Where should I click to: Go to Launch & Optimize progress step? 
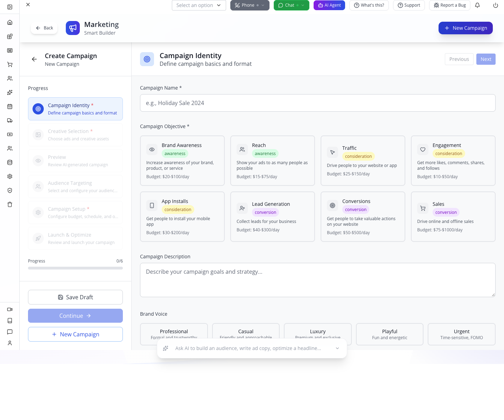(75, 238)
